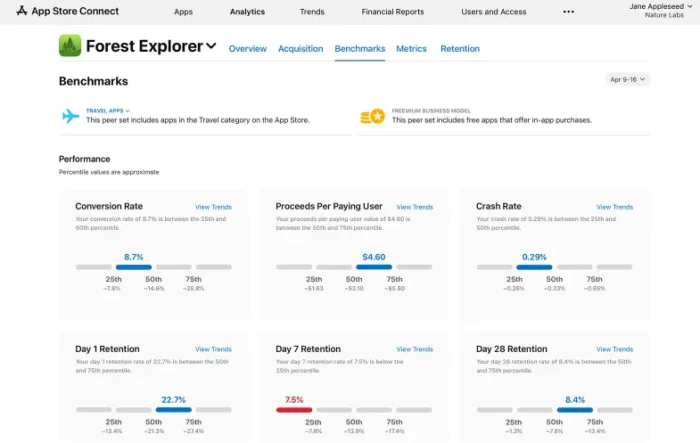This screenshot has height=443, width=700.
Task: Click the Conversion Rate card title
Action: pos(109,206)
